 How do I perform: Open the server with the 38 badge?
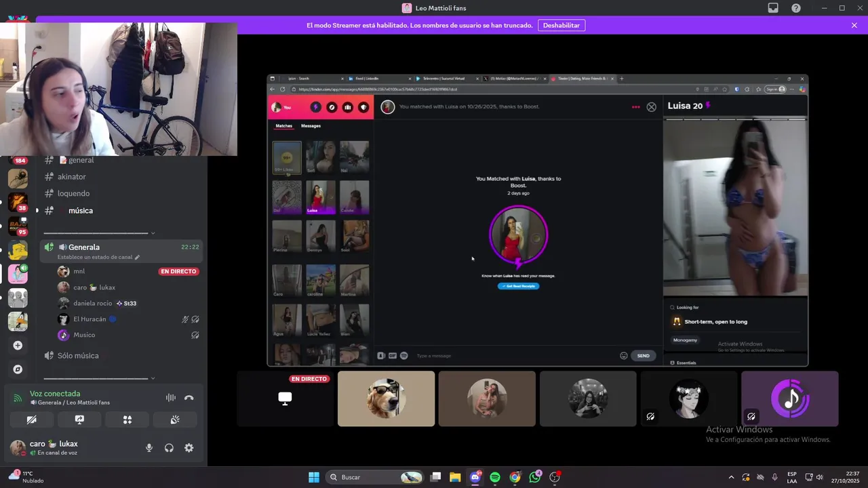click(x=18, y=203)
